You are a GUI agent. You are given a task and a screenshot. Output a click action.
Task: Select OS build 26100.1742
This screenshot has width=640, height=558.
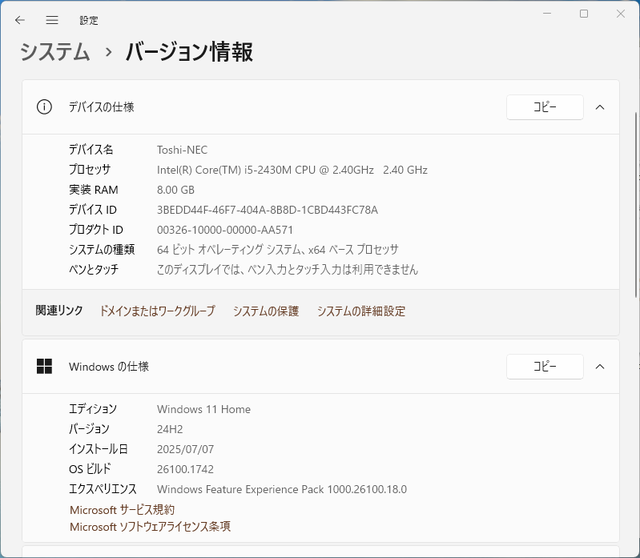pos(185,469)
